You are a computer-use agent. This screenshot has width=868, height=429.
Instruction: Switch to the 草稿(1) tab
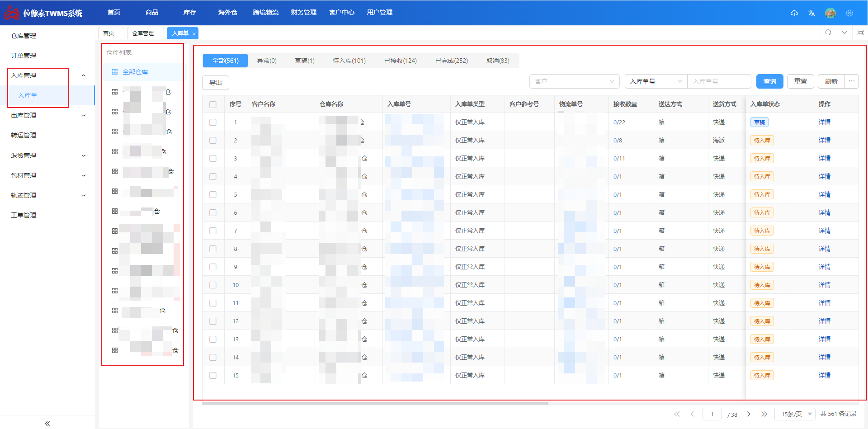coord(305,61)
